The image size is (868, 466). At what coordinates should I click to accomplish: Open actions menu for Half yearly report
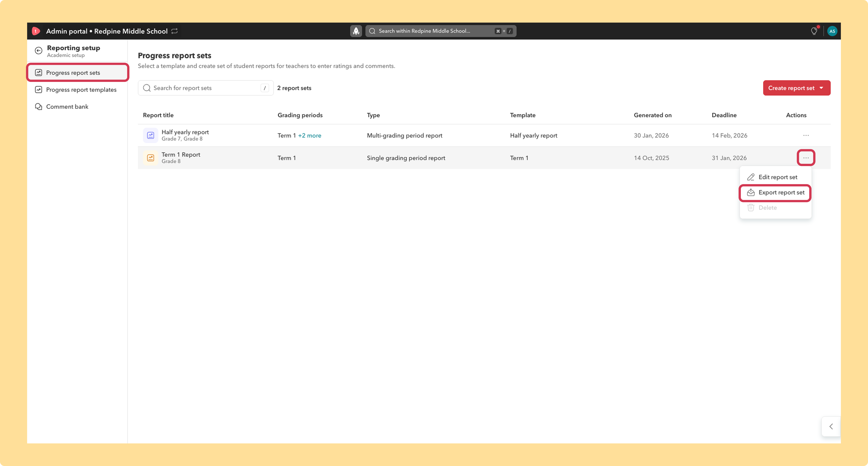pos(806,135)
